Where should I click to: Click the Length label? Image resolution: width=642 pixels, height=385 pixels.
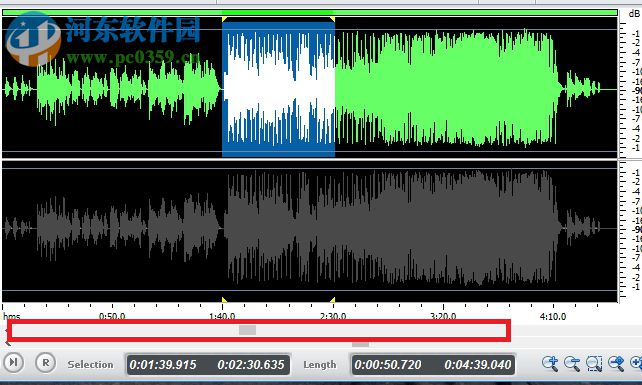[x=320, y=365]
